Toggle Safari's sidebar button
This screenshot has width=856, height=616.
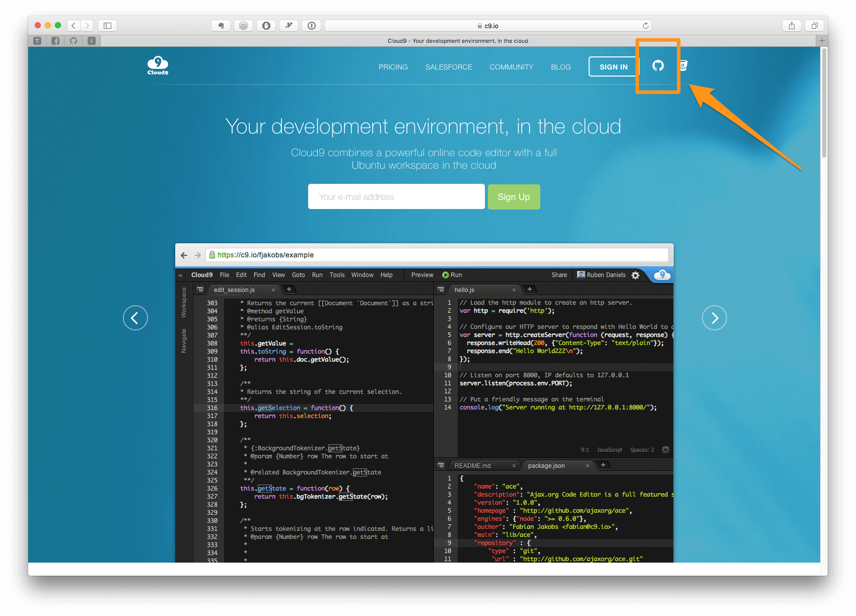tap(107, 25)
